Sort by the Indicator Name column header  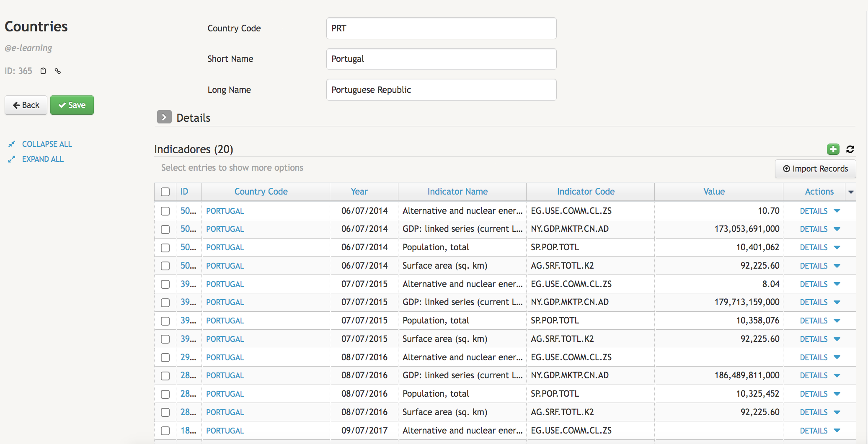coord(457,192)
